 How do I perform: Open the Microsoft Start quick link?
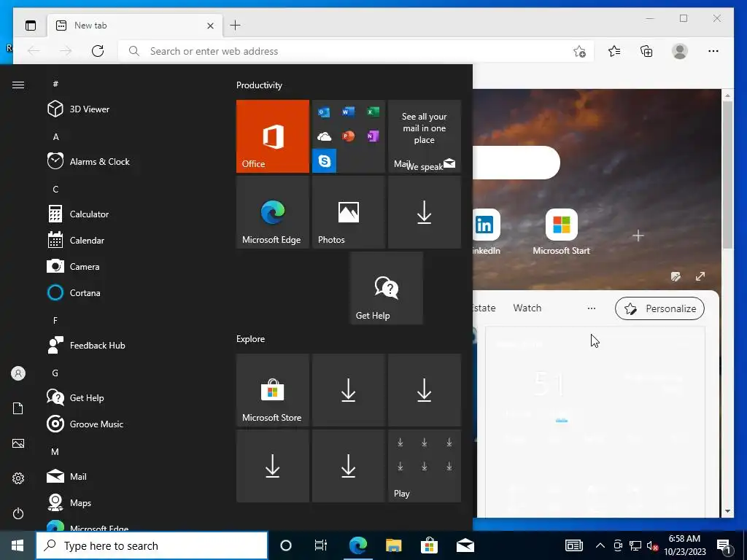click(561, 232)
